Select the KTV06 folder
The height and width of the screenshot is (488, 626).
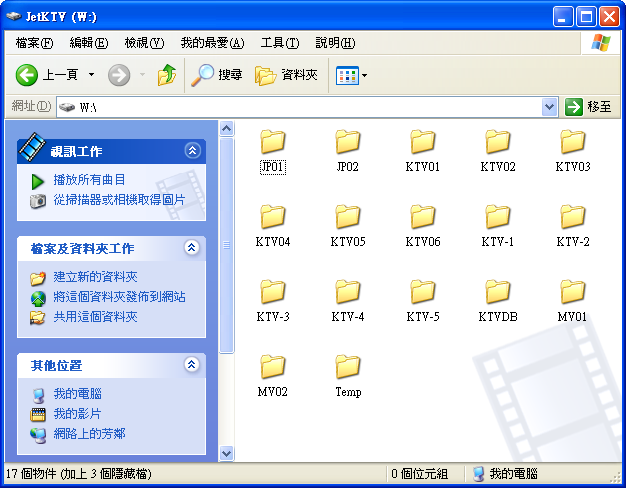coord(422,226)
